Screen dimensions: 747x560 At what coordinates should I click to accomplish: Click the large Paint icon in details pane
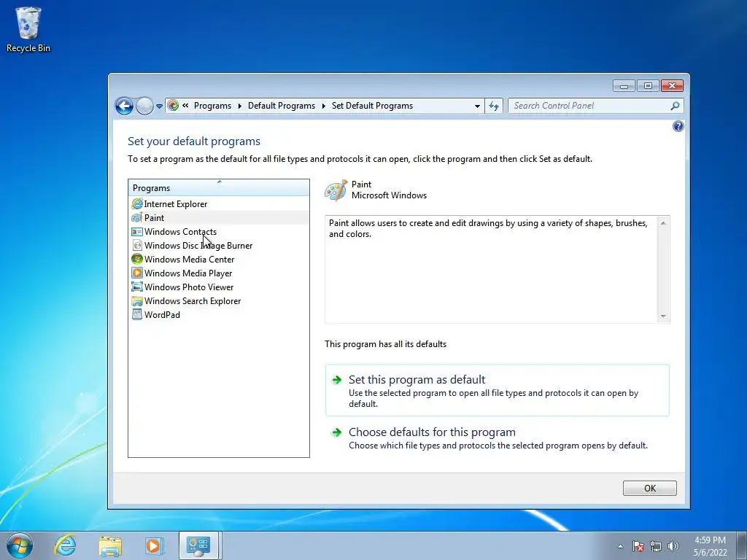click(336, 190)
